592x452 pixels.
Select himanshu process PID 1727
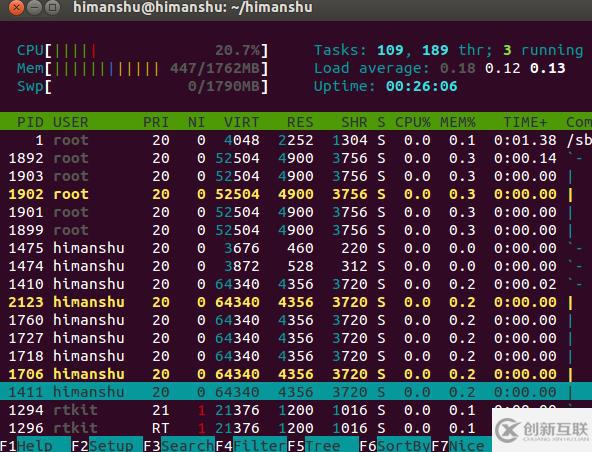coord(296,338)
